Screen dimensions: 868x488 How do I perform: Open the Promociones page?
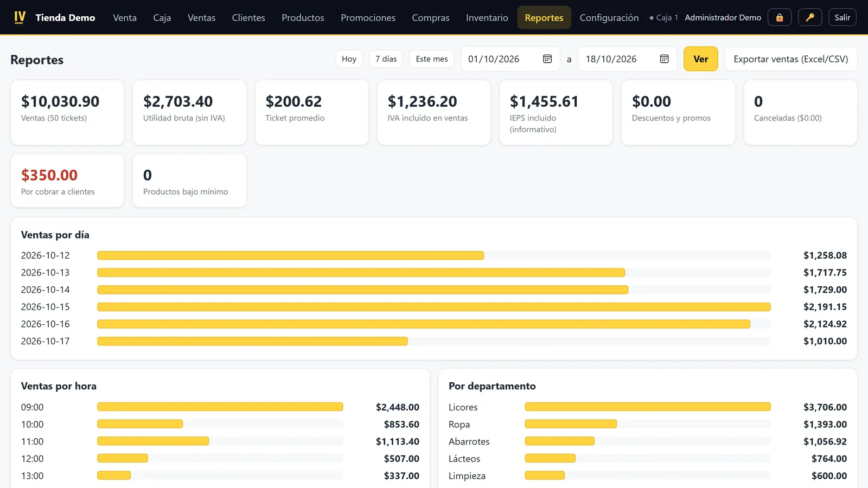click(x=368, y=17)
